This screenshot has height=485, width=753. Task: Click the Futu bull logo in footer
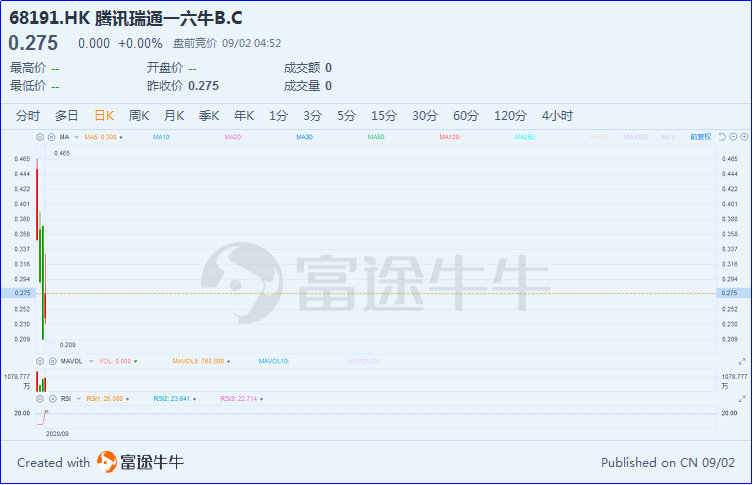(x=107, y=462)
